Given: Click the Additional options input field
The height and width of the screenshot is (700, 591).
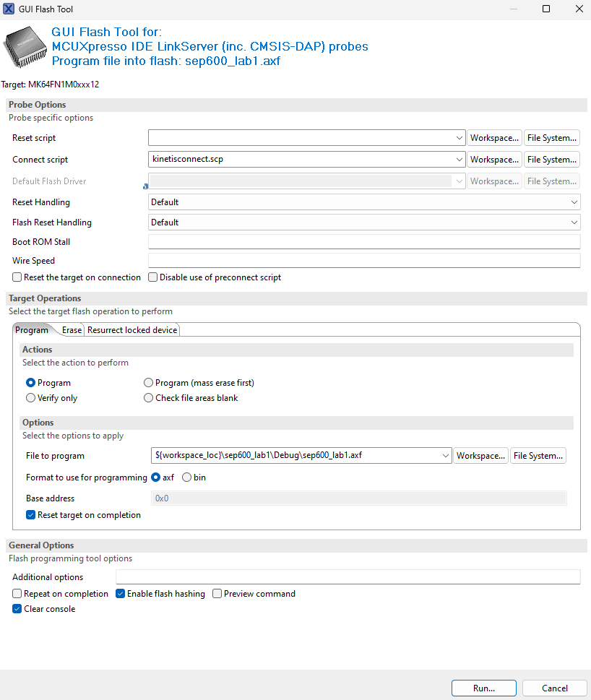Looking at the screenshot, I should 347,576.
